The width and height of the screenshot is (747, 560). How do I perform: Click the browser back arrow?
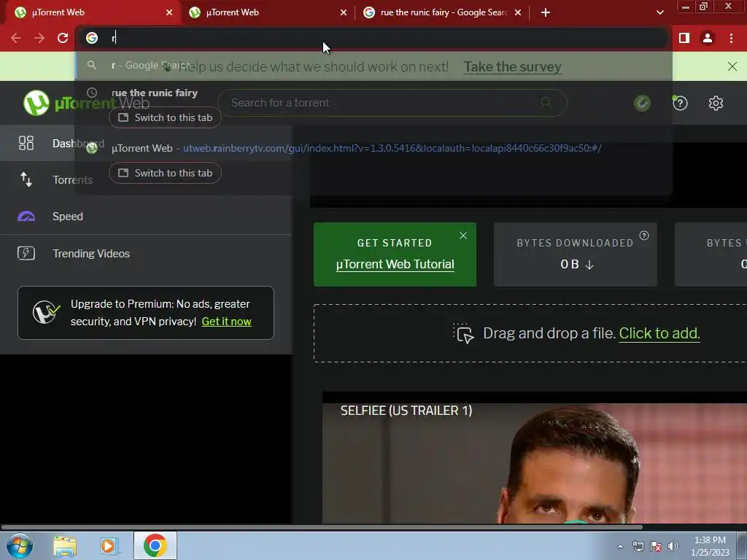(16, 38)
